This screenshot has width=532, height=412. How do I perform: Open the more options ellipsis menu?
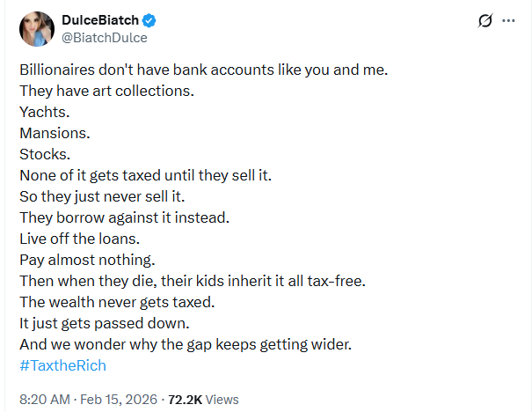[508, 21]
